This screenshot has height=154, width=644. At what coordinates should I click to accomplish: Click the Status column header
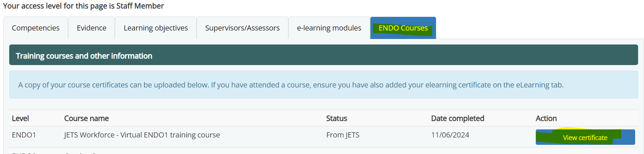click(x=337, y=118)
